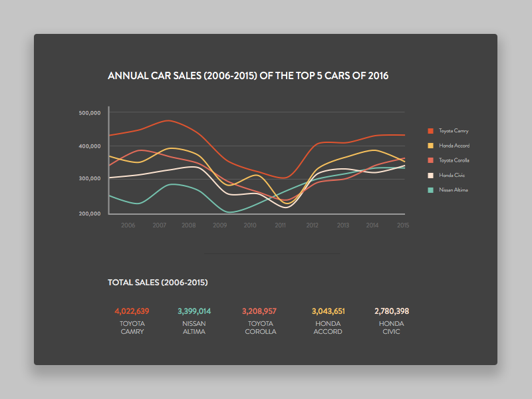Image resolution: width=532 pixels, height=399 pixels.
Task: Click the orange Camry line on the chart
Action: tap(166, 120)
